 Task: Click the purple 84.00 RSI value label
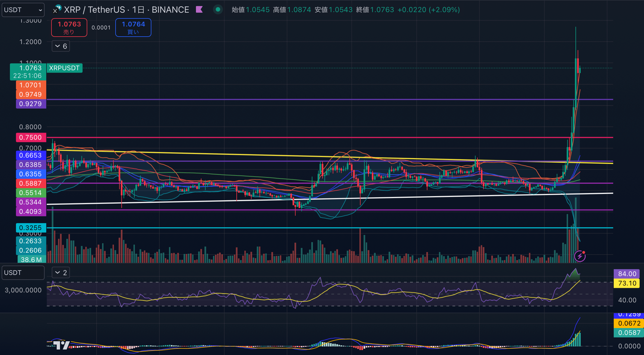(627, 274)
